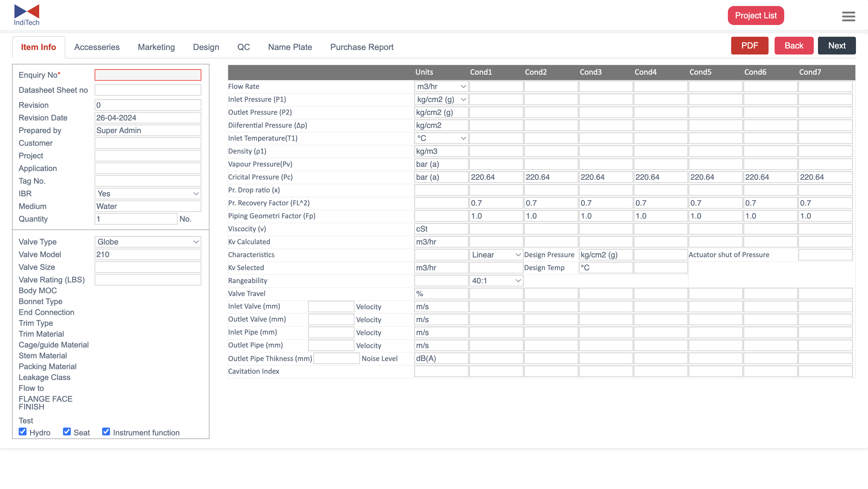Viewport: 868px width, 489px height.
Task: Click Inlet Pressure (P1) Cond2 cell
Action: pyautogui.click(x=551, y=99)
